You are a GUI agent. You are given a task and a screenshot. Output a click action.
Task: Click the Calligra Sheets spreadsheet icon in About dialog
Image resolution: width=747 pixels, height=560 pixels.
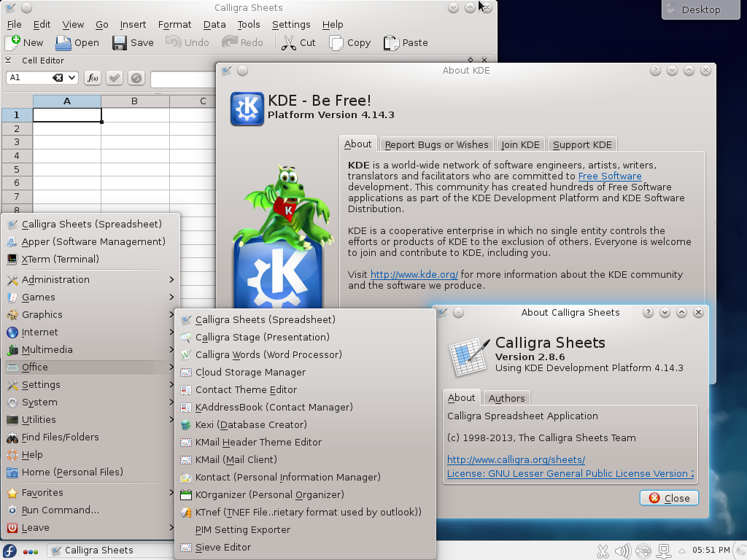pyautogui.click(x=469, y=356)
